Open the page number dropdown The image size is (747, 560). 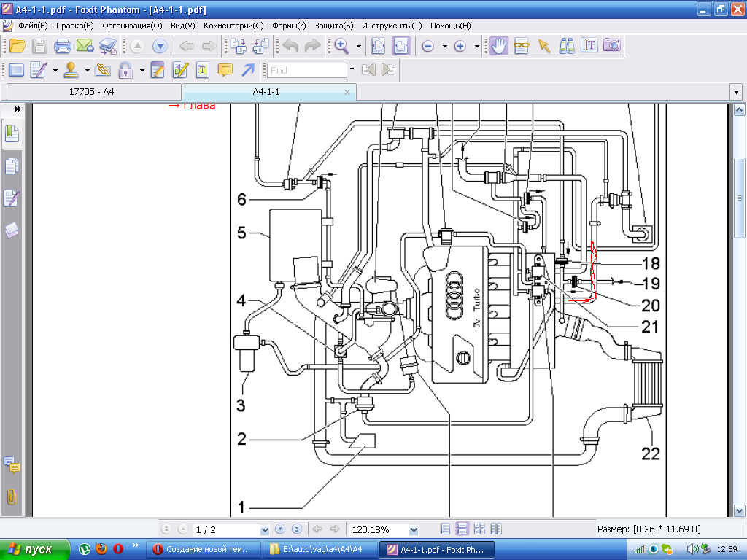[265, 529]
